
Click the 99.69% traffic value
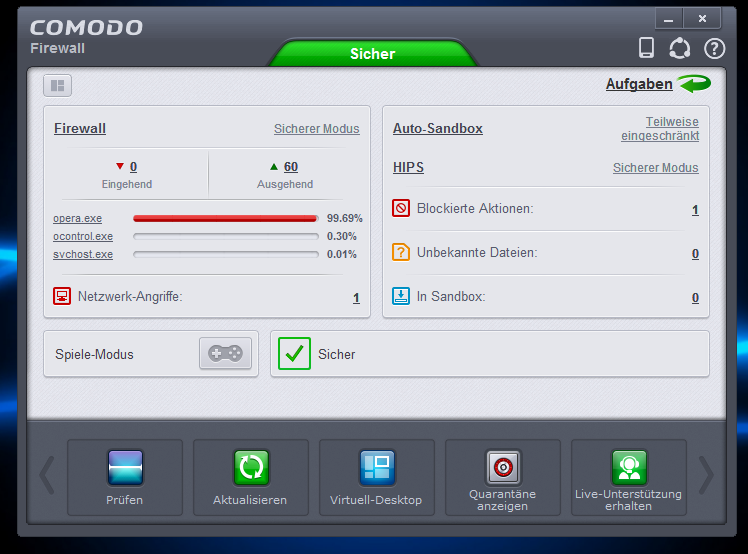pos(344,219)
